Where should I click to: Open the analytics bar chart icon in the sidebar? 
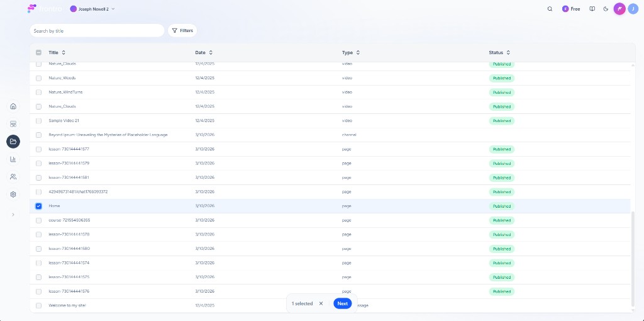point(13,159)
